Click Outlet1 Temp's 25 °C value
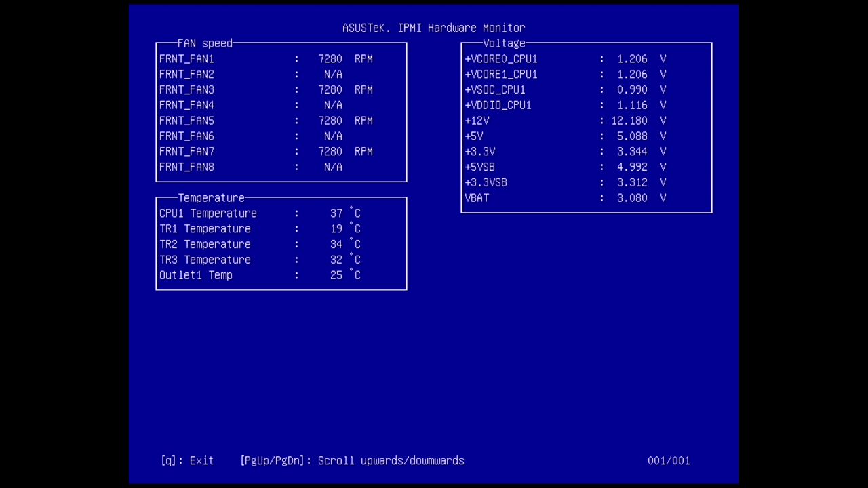 tap(345, 275)
